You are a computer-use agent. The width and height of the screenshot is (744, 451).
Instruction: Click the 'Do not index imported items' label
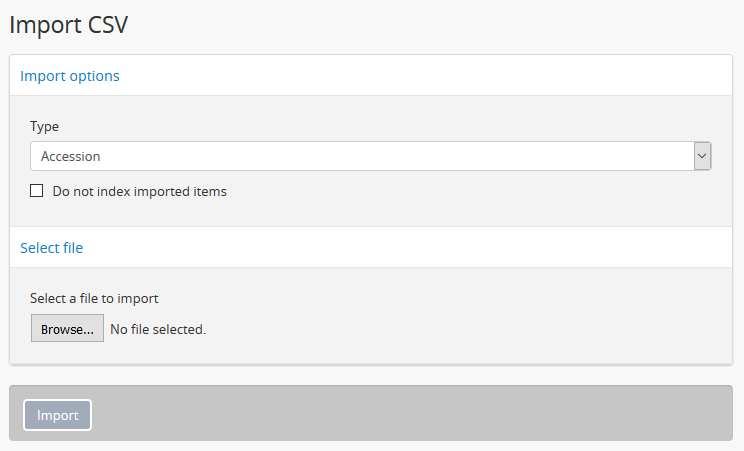point(139,191)
